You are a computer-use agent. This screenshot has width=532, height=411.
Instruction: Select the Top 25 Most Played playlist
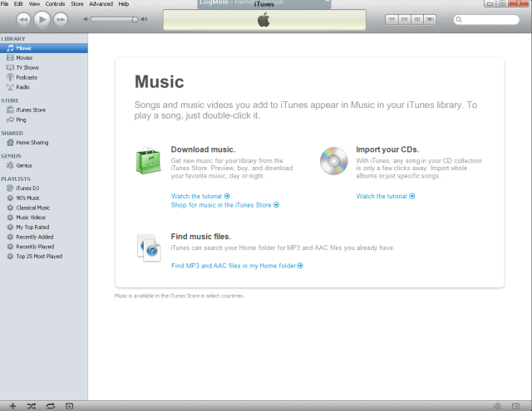pos(44,257)
